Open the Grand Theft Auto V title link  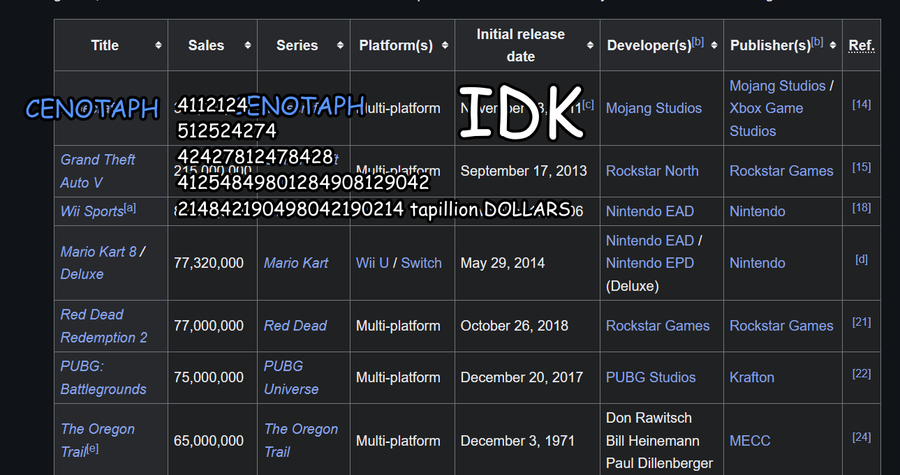(x=98, y=171)
